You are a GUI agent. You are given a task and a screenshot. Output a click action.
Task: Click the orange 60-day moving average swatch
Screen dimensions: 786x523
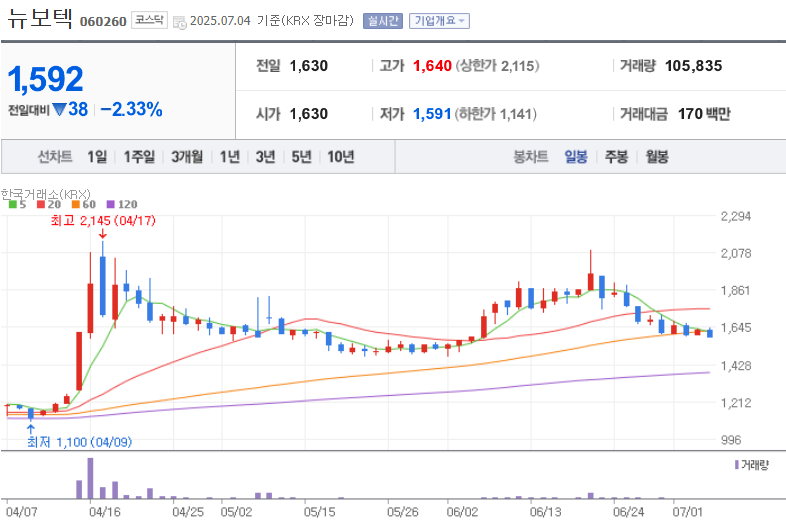76,204
